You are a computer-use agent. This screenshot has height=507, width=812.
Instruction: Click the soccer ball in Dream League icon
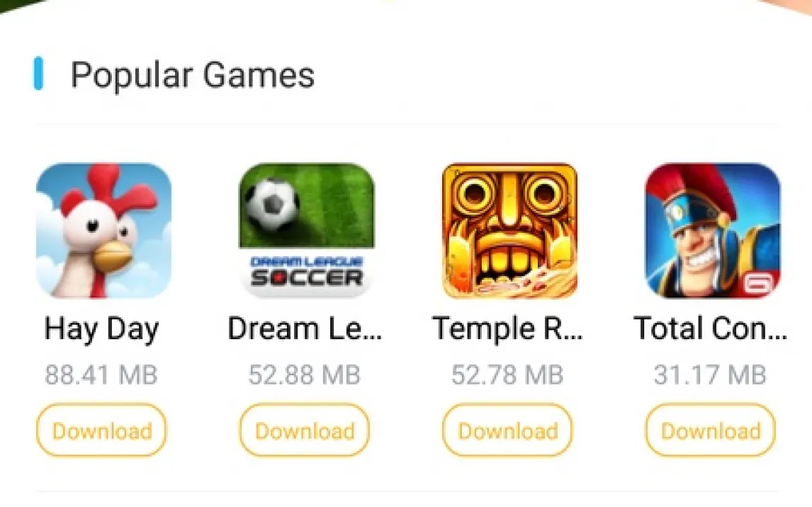click(x=272, y=204)
